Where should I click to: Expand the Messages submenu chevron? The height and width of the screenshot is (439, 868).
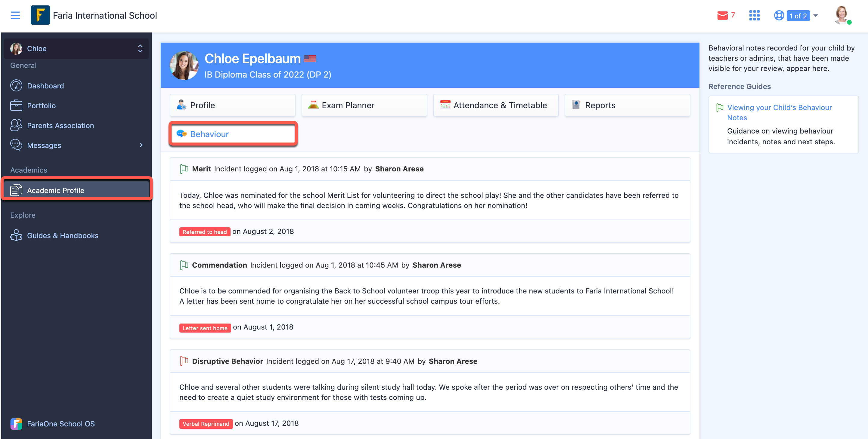click(141, 145)
